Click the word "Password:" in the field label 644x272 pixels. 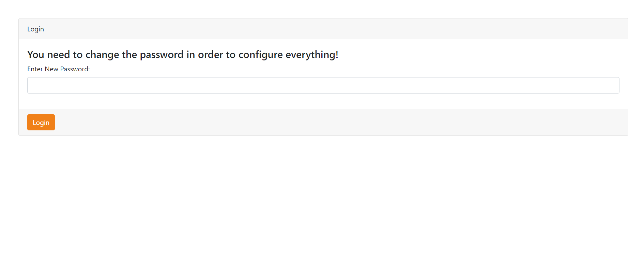coord(75,69)
